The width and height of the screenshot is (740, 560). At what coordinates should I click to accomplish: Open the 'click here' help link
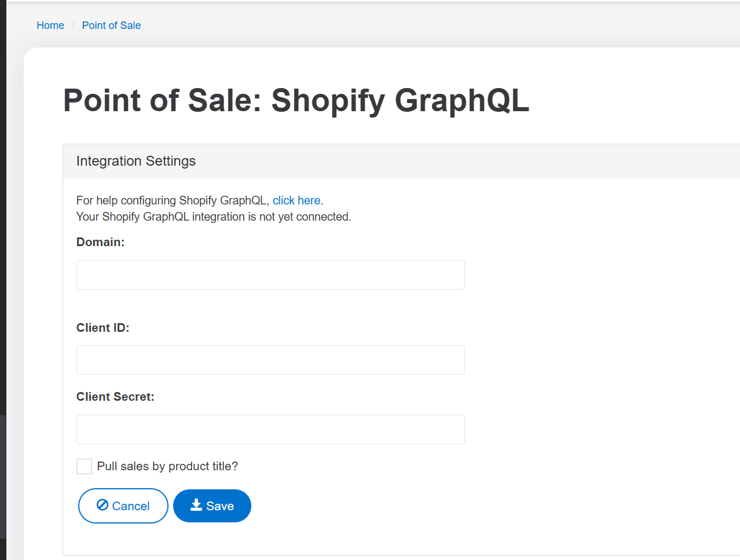[296, 200]
